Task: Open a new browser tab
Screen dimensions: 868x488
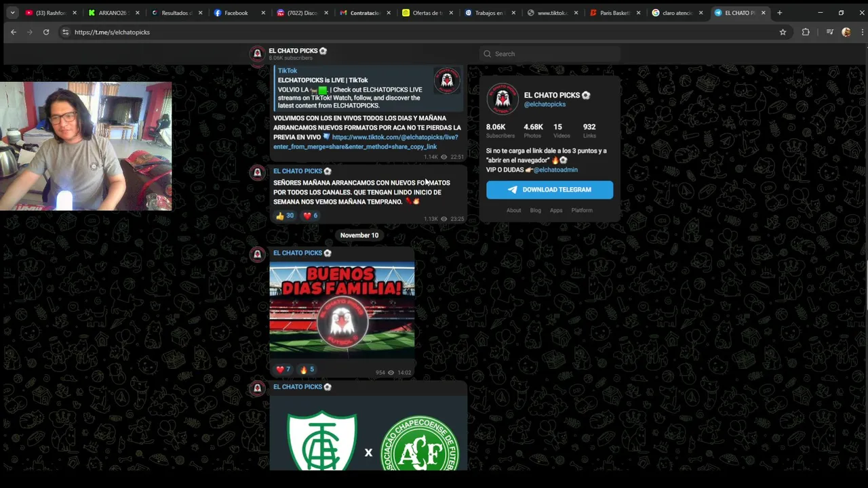Action: 779,13
